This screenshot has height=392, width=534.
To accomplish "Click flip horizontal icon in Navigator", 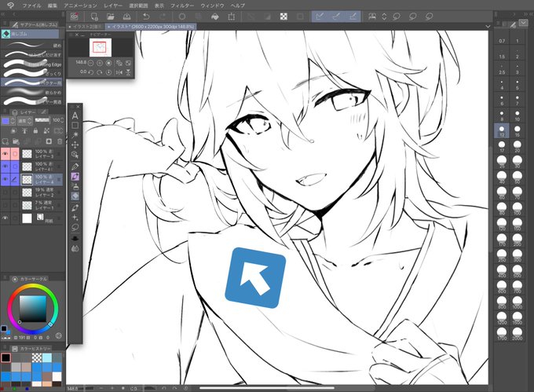I will [x=119, y=72].
